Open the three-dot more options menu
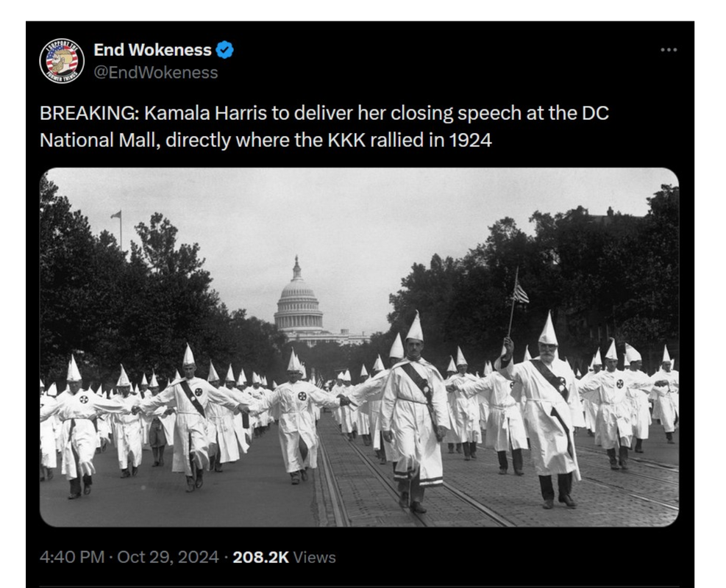Screen dimensions: 726x588 669,50
